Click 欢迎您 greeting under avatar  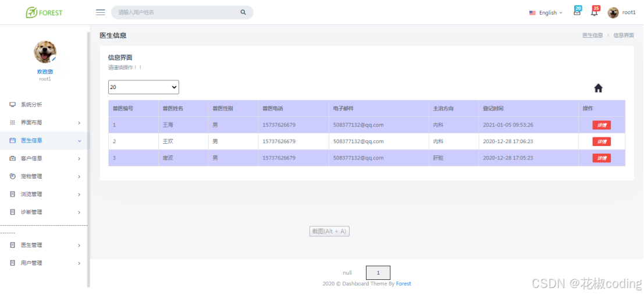point(45,72)
